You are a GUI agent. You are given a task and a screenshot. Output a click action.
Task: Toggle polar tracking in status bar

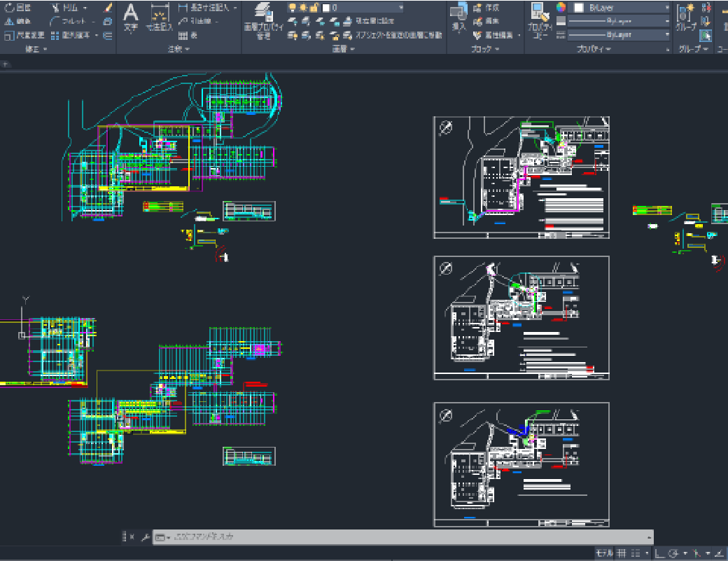674,553
